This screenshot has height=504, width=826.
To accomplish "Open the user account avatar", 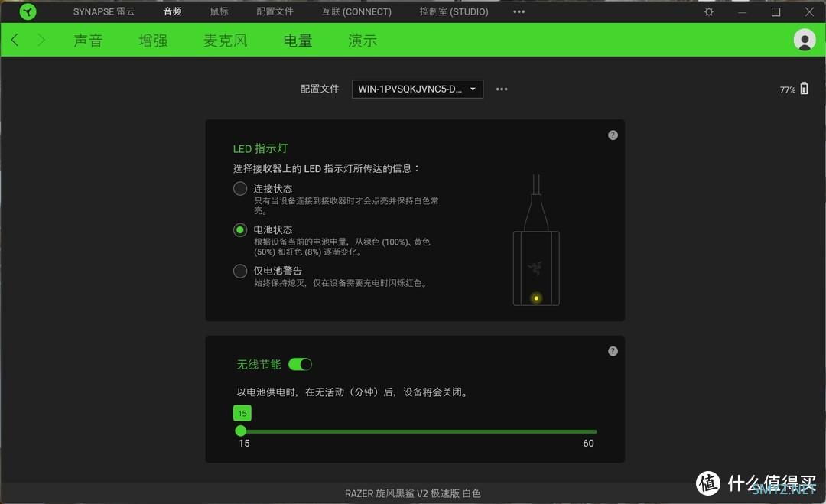I will pos(805,40).
